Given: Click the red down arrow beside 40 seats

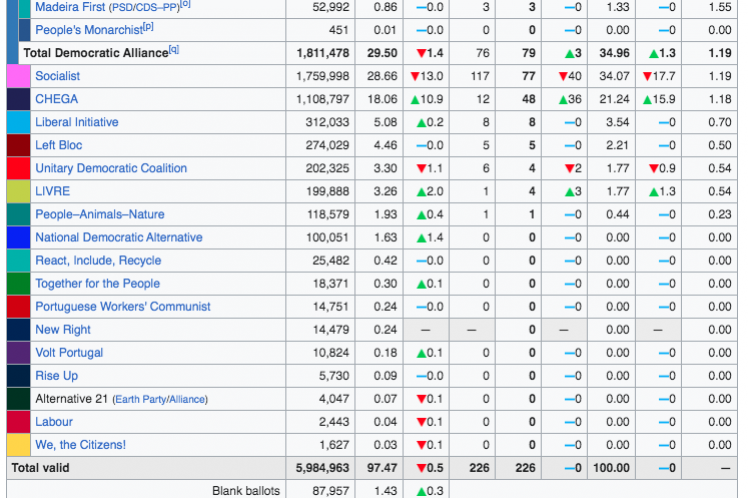Looking at the screenshot, I should tap(564, 76).
